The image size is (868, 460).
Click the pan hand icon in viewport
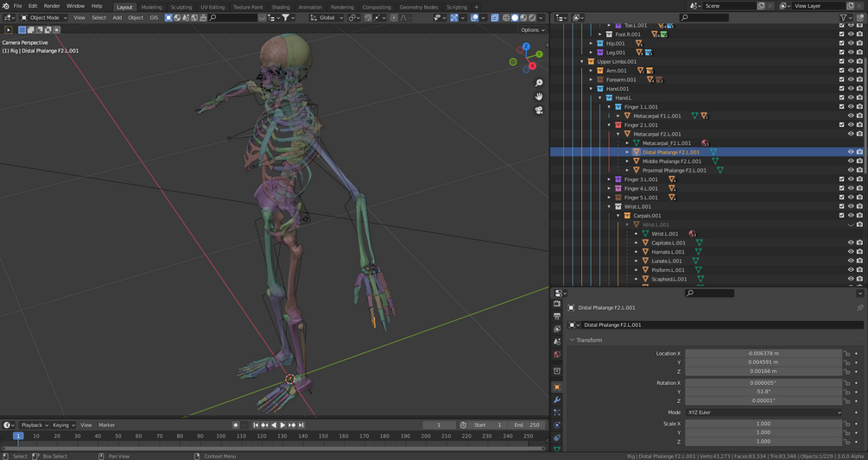[539, 97]
